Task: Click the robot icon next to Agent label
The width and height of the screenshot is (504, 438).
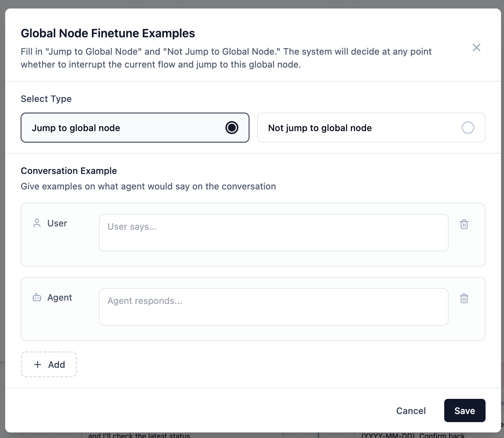Action: (37, 297)
